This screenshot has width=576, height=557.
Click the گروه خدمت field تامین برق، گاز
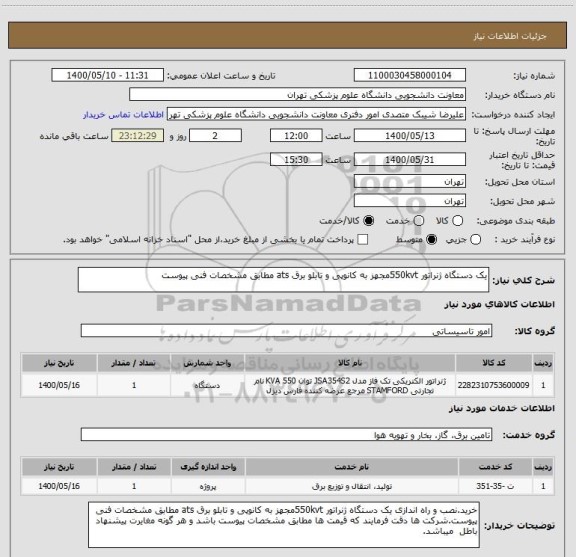(x=286, y=435)
